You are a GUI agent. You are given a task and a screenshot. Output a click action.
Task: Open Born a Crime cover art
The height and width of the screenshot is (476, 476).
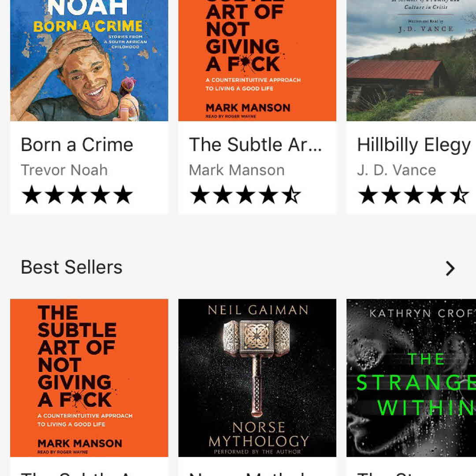pos(89,60)
